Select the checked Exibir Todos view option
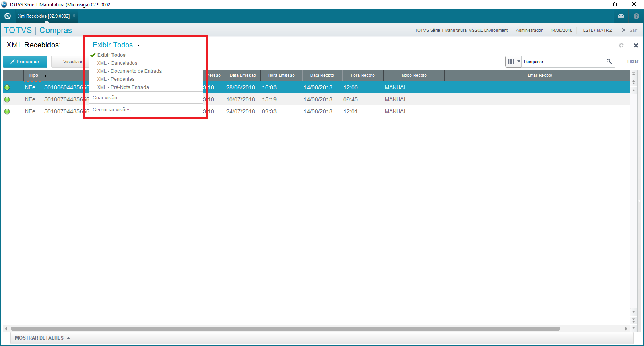This screenshot has height=346, width=644. coord(111,55)
